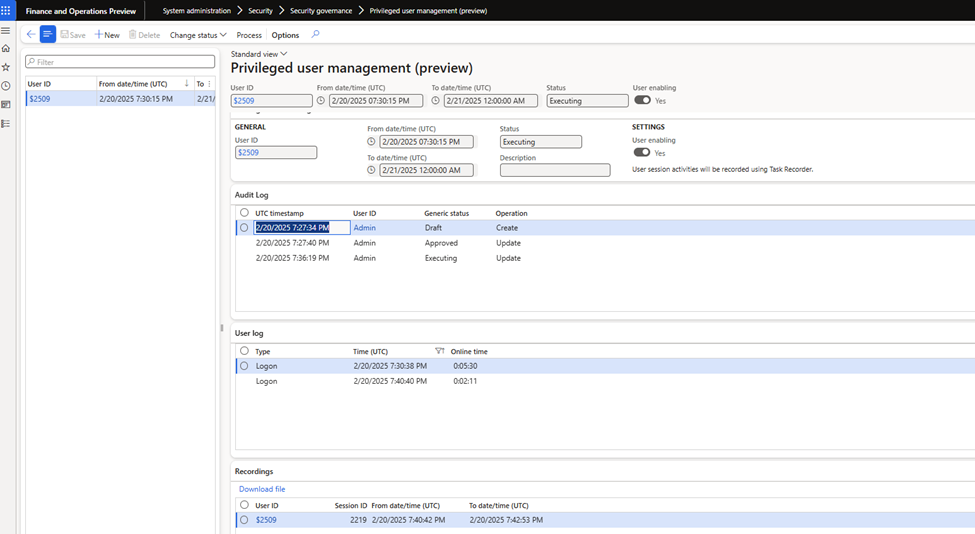This screenshot has width=975, height=534.
Task: Open the Options menu tab
Action: (285, 35)
